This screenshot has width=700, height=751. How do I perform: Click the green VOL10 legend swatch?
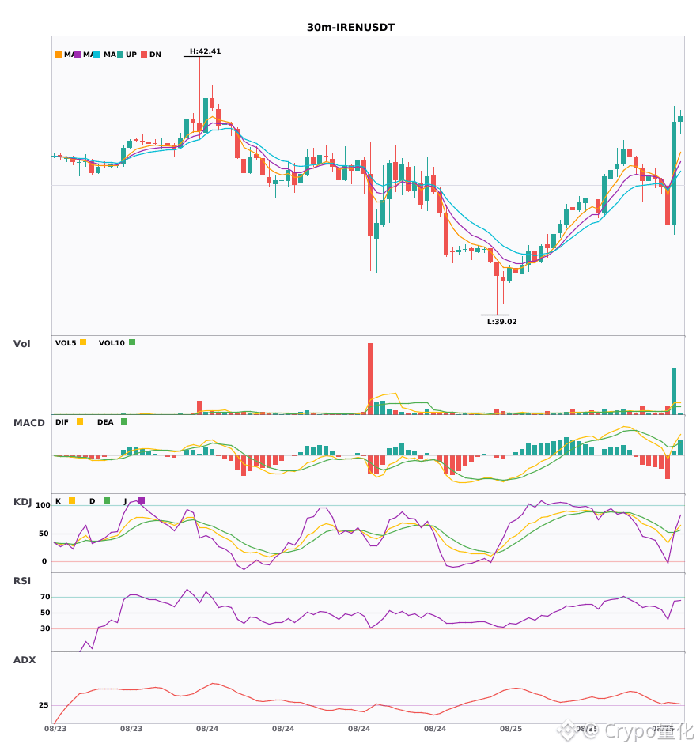132,342
